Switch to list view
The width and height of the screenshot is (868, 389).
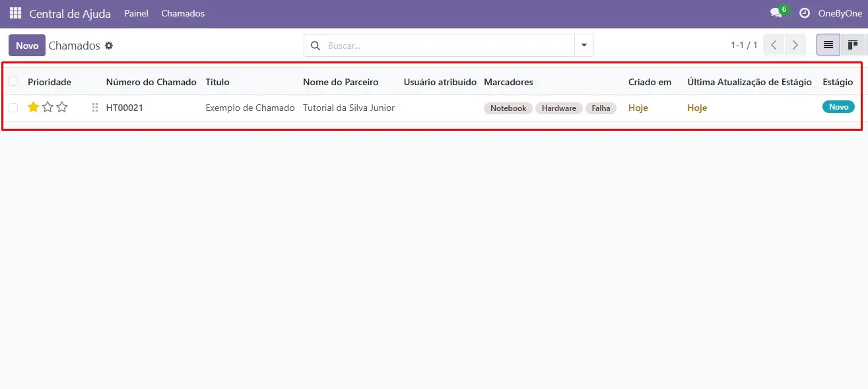828,45
